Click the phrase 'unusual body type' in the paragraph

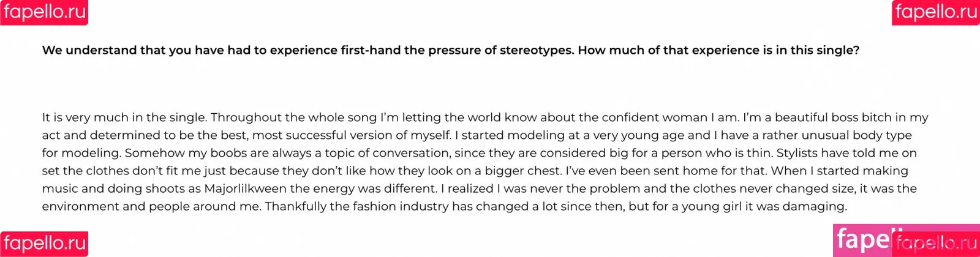(856, 135)
